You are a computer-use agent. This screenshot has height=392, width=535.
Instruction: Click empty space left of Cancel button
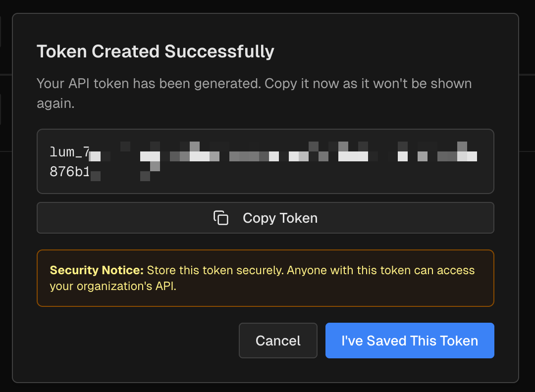[139, 341]
